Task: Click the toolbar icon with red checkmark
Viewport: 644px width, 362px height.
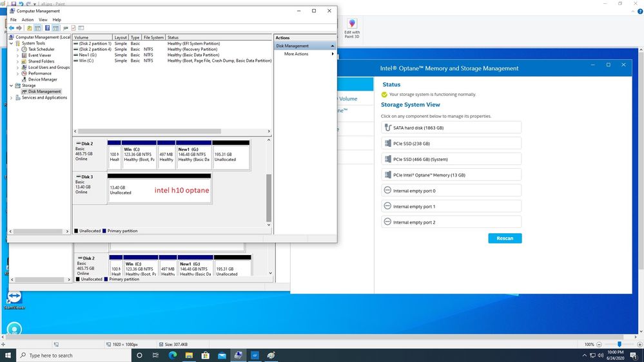Action: point(73,28)
